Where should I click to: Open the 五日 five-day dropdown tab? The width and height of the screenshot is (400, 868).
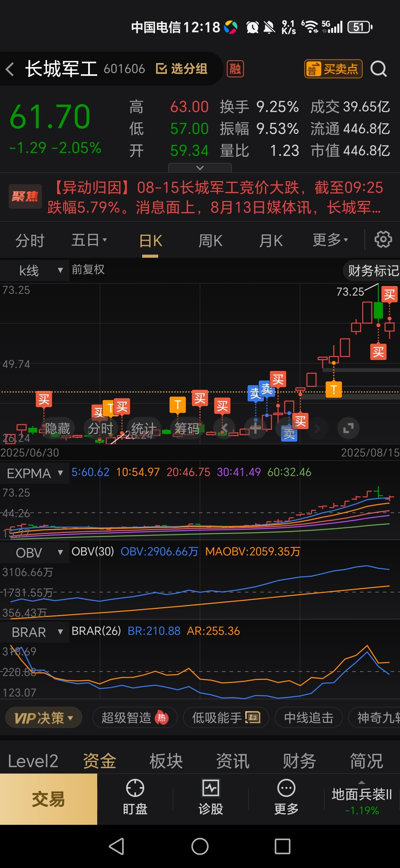(x=89, y=240)
